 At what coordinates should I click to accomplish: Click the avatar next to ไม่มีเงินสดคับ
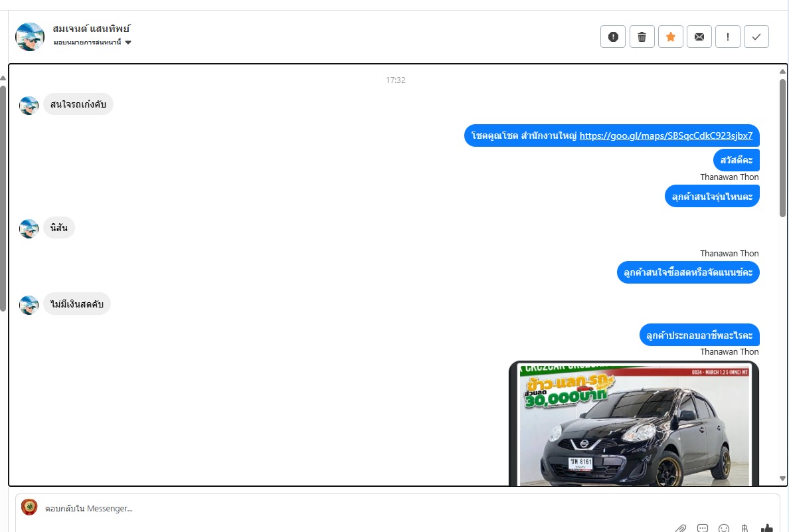29,305
